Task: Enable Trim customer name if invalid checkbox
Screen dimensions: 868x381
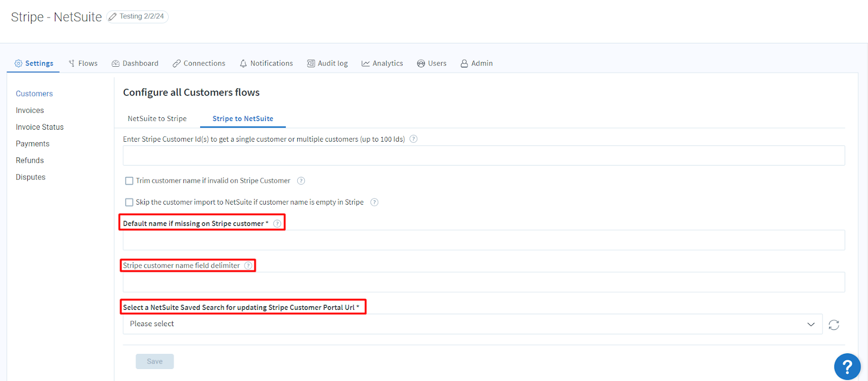Action: point(129,181)
